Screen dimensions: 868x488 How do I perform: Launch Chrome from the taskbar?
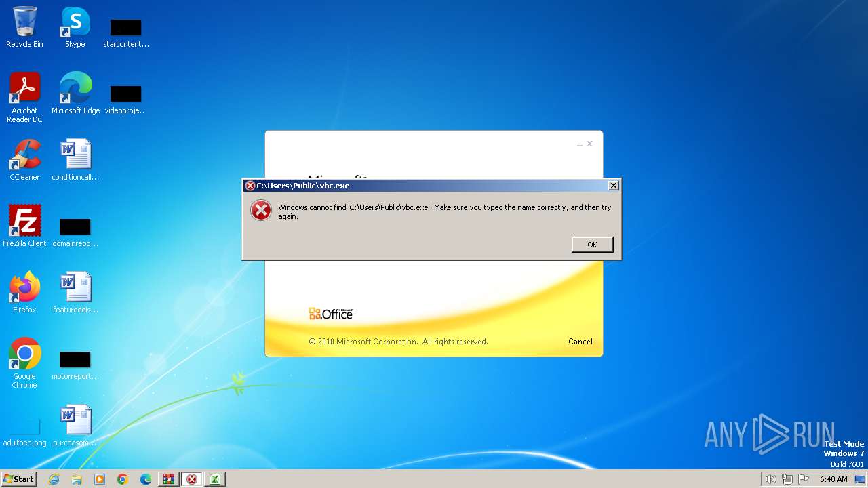123,479
